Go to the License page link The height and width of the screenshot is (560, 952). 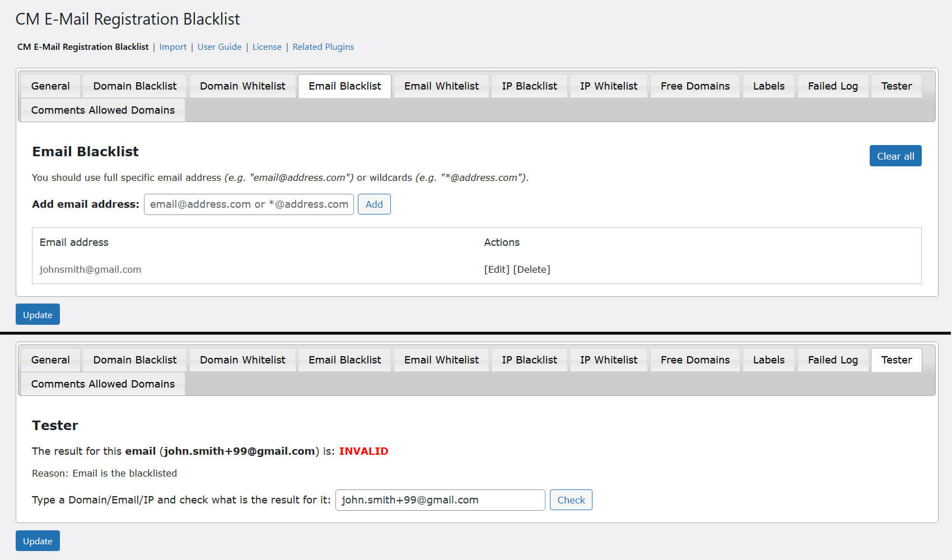click(267, 47)
